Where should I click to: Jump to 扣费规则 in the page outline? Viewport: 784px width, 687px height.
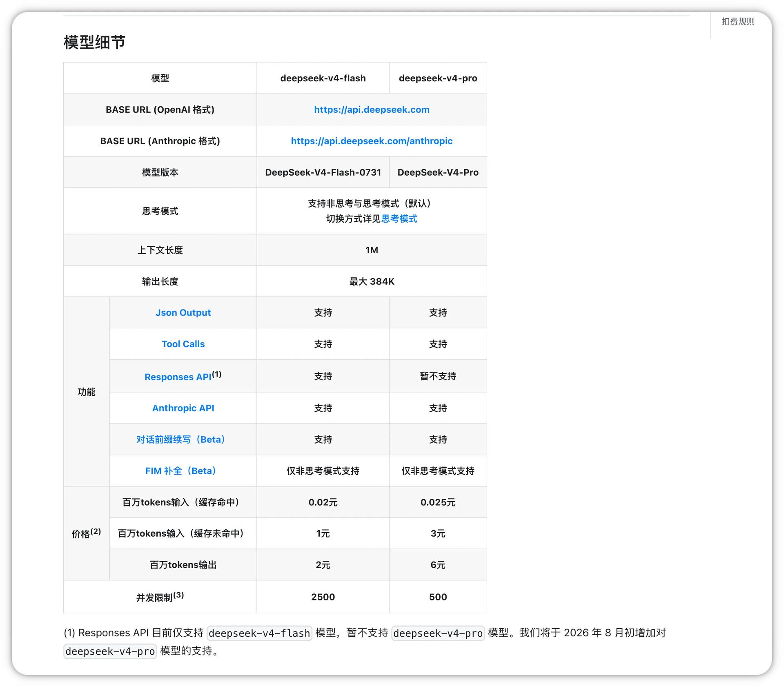[738, 22]
